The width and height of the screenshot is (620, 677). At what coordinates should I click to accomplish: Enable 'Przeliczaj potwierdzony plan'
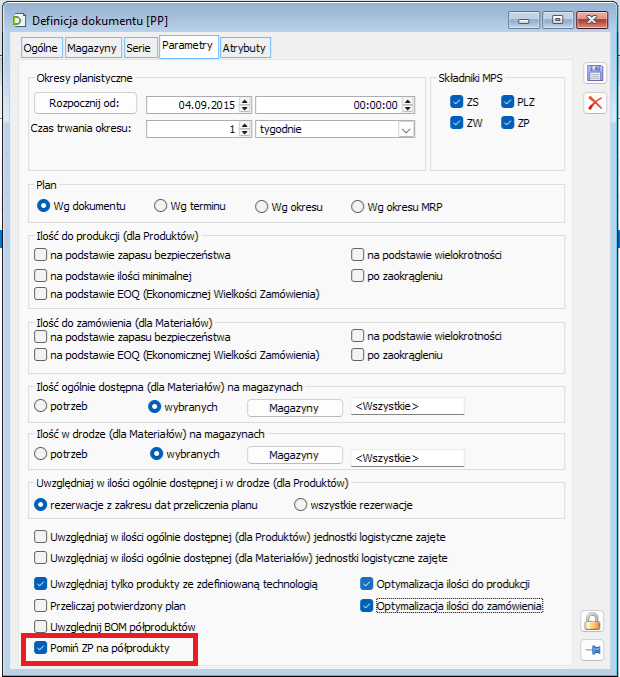click(x=41, y=605)
